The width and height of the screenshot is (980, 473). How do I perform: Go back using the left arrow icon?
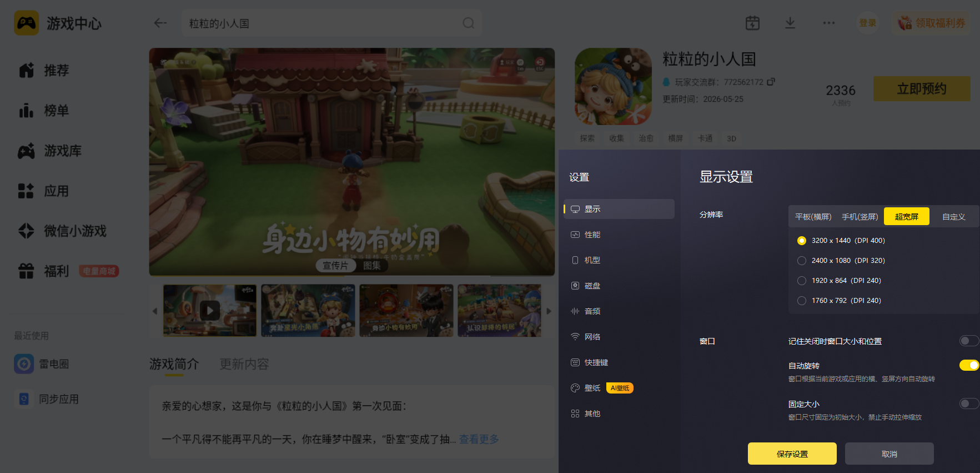point(160,23)
